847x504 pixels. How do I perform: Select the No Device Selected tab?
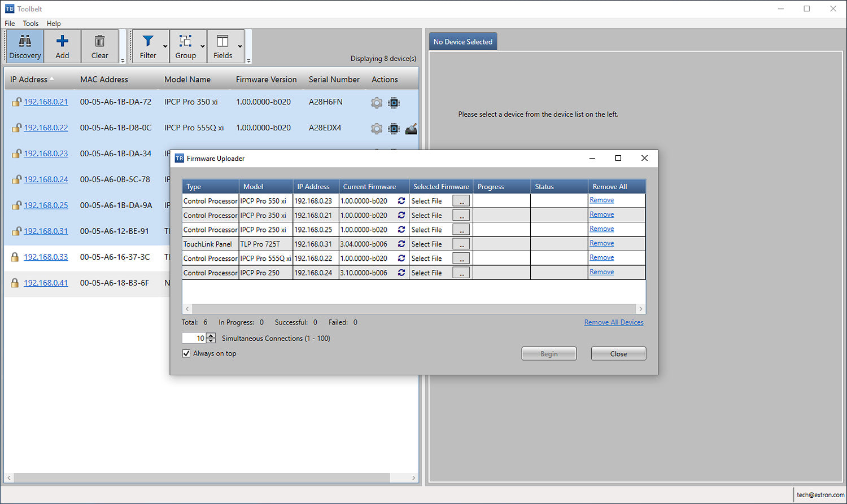coord(463,42)
